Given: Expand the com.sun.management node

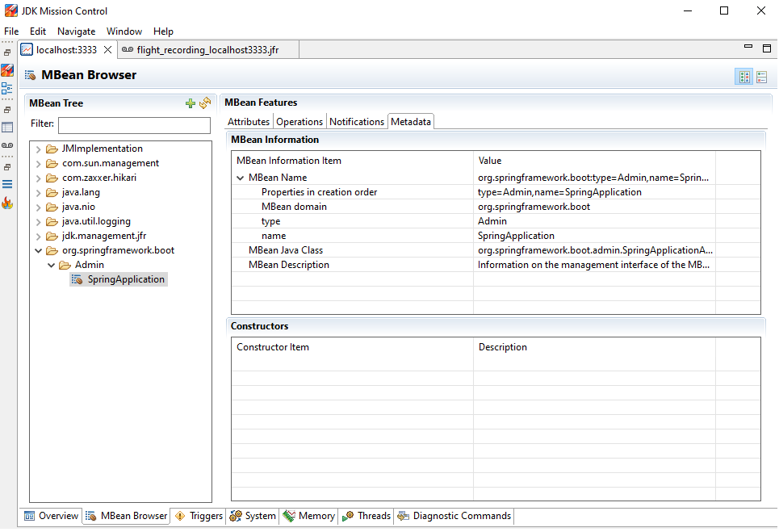Looking at the screenshot, I should 38,163.
